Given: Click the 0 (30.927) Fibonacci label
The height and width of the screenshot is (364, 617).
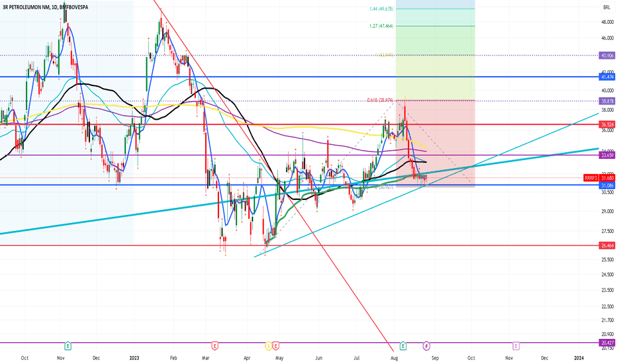Looking at the screenshot, I should click(x=384, y=187).
